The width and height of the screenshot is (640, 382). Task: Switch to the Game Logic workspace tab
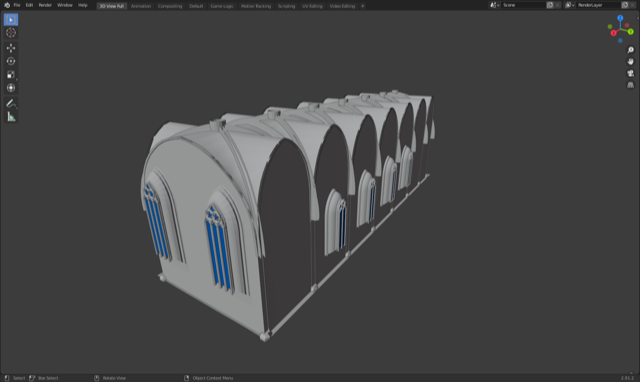pyautogui.click(x=222, y=6)
